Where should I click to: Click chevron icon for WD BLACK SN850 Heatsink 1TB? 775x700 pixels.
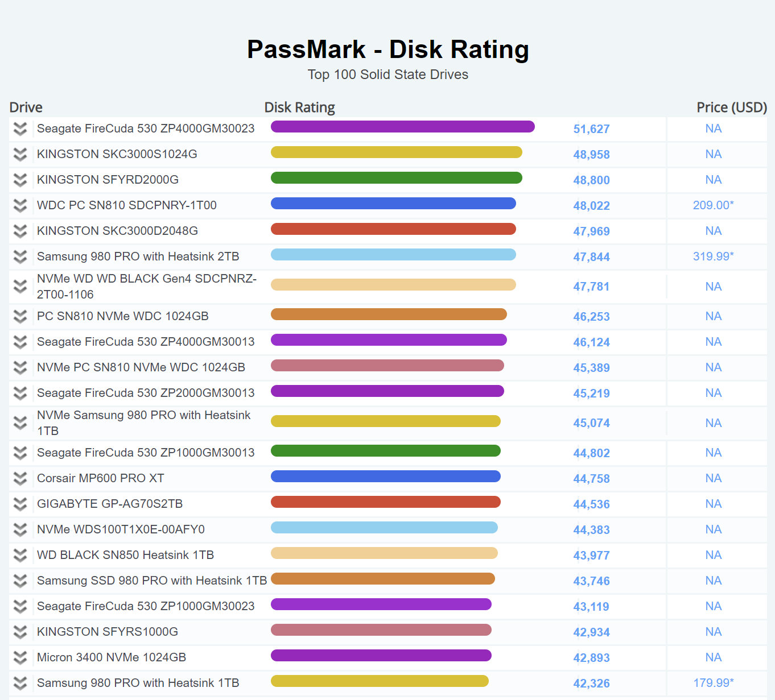coord(20,556)
